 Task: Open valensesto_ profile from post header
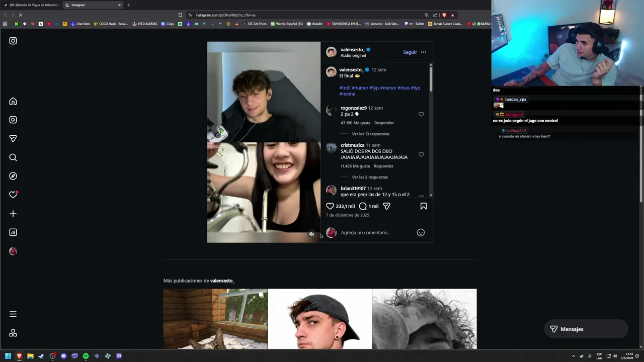[x=352, y=50]
